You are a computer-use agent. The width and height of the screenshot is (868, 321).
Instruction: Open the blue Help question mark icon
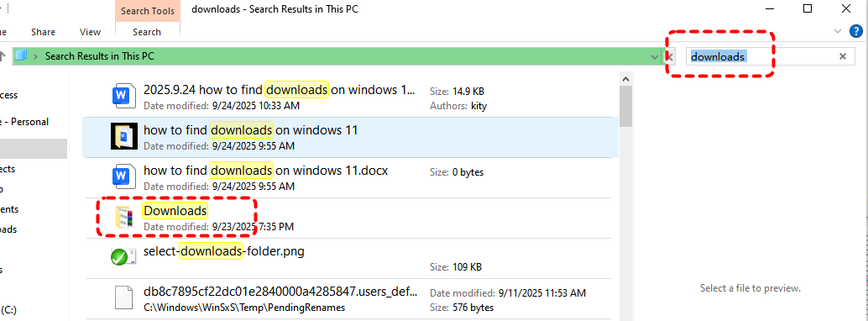[856, 32]
